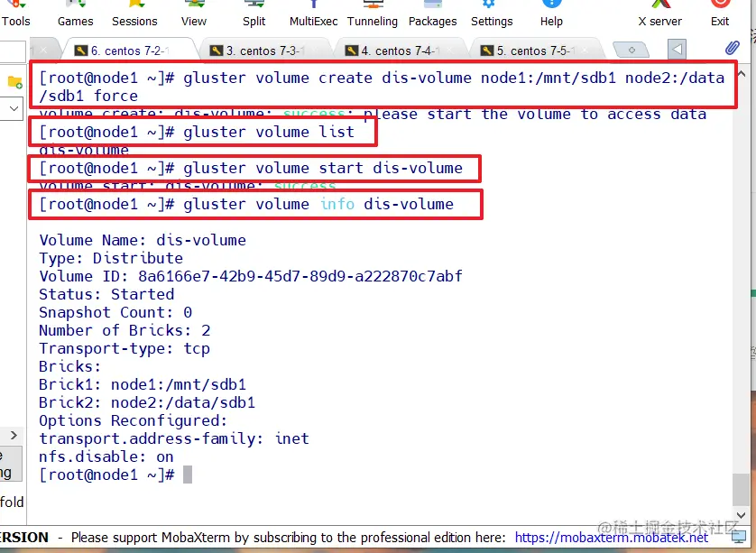Expand the sidebar dropdown chevron
The width and height of the screenshot is (756, 553).
click(x=14, y=108)
